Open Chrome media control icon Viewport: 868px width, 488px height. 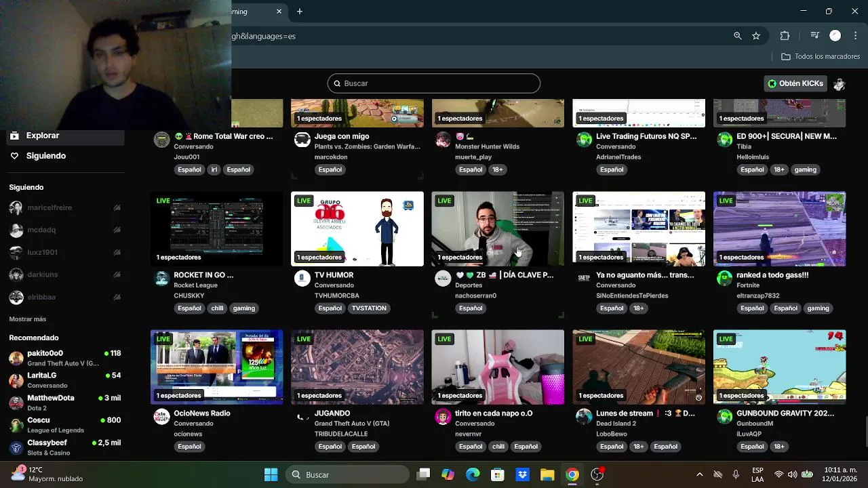814,36
